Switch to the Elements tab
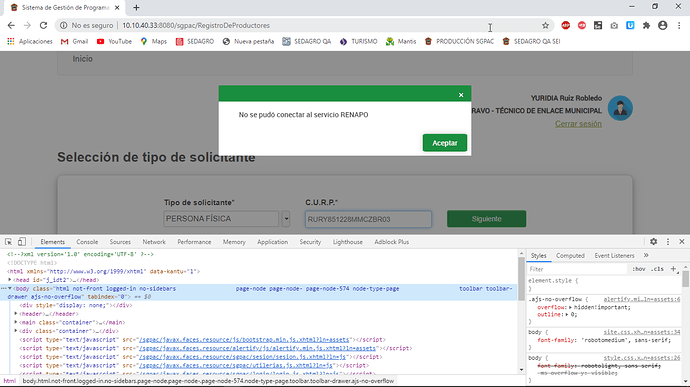This screenshot has height=387, width=690. point(52,242)
